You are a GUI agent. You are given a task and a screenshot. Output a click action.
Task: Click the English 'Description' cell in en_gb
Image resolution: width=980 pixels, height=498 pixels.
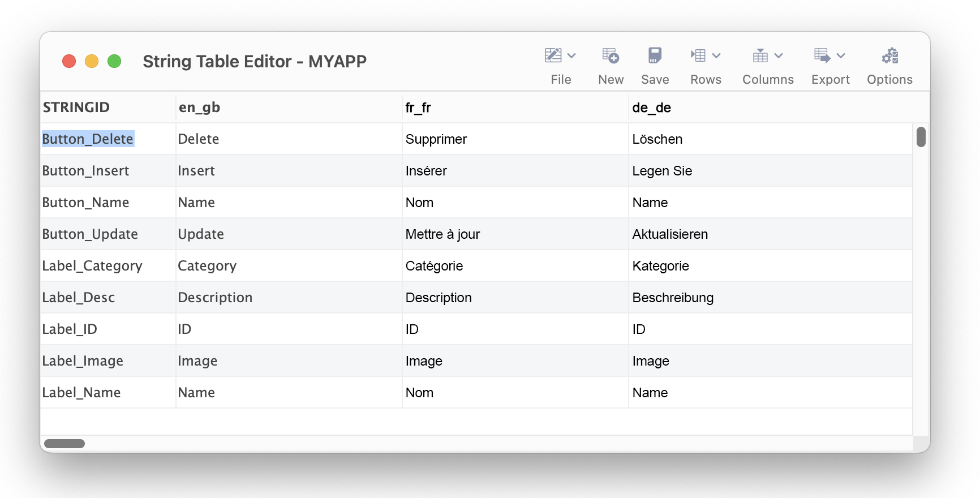pos(289,297)
